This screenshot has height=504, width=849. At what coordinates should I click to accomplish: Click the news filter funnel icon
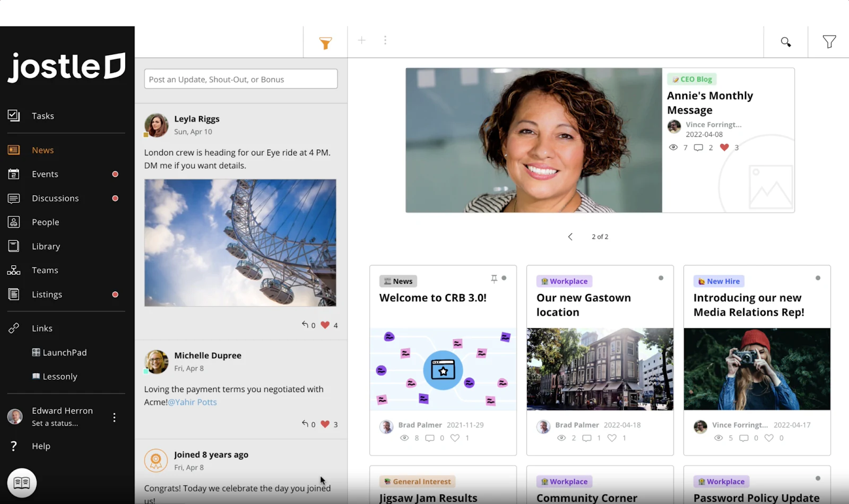point(829,42)
